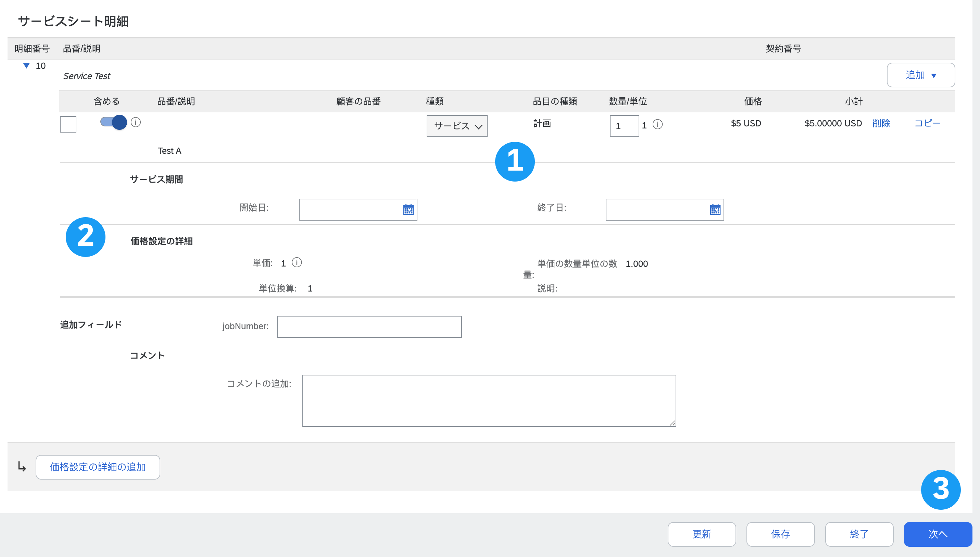Screen dimensions: 980x557
Task: Click the arrow icon beside 価格設定の詳細の追加
Action: coord(22,467)
